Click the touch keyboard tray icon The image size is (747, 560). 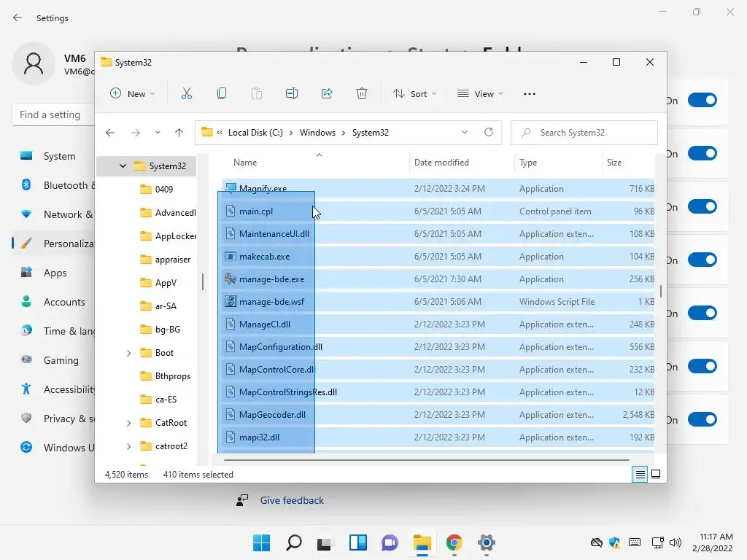635,542
